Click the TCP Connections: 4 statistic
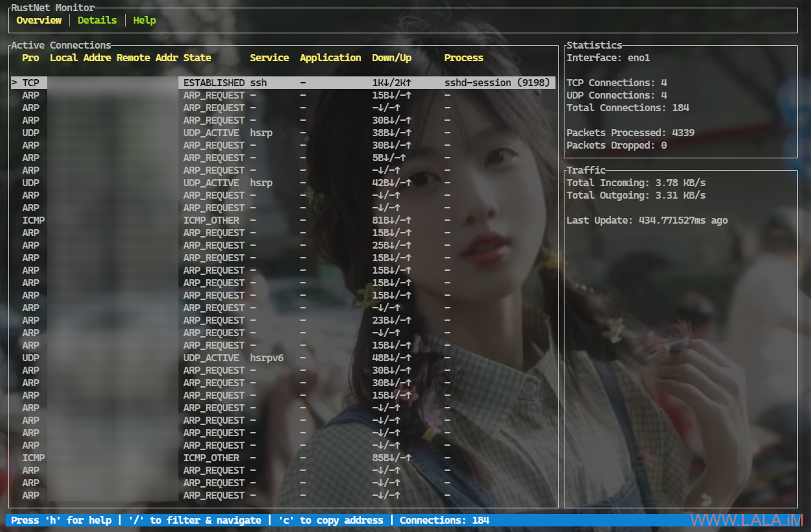Screen dimensions: 811x532 617,83
